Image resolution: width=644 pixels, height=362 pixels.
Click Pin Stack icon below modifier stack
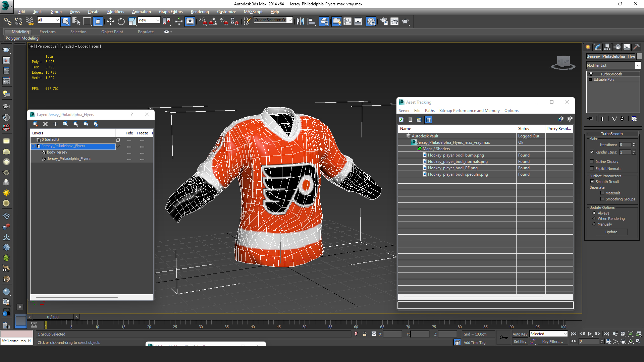coord(591,119)
